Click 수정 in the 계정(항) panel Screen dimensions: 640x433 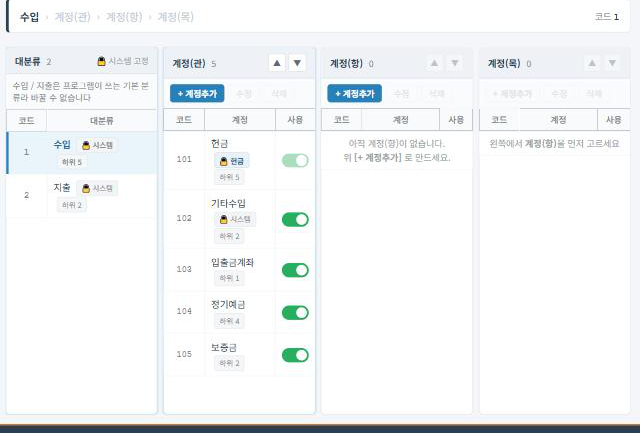[x=401, y=93]
